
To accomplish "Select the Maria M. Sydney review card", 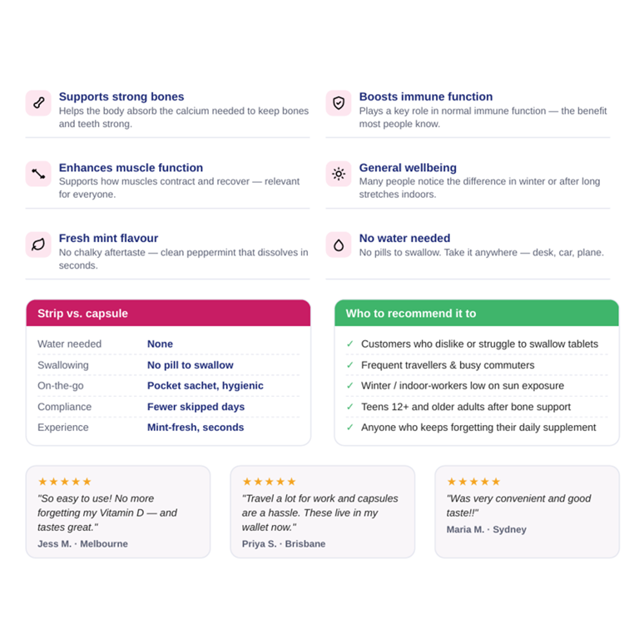I will pos(527,512).
